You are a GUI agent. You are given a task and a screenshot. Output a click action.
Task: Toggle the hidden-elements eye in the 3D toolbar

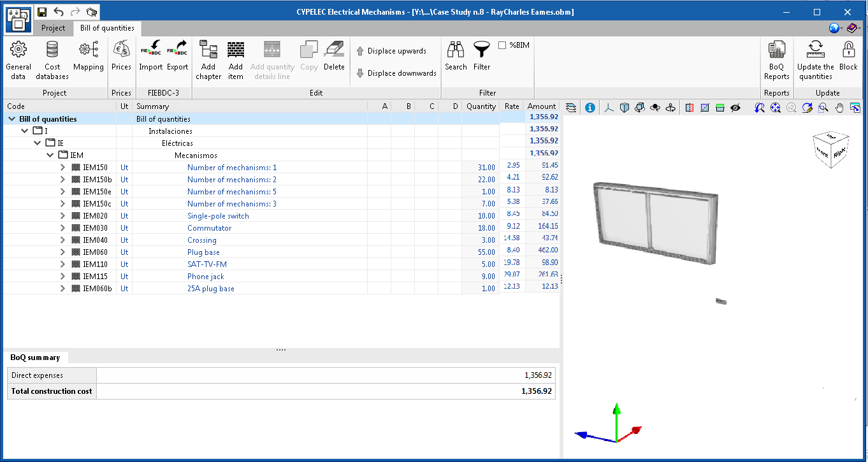[x=735, y=107]
